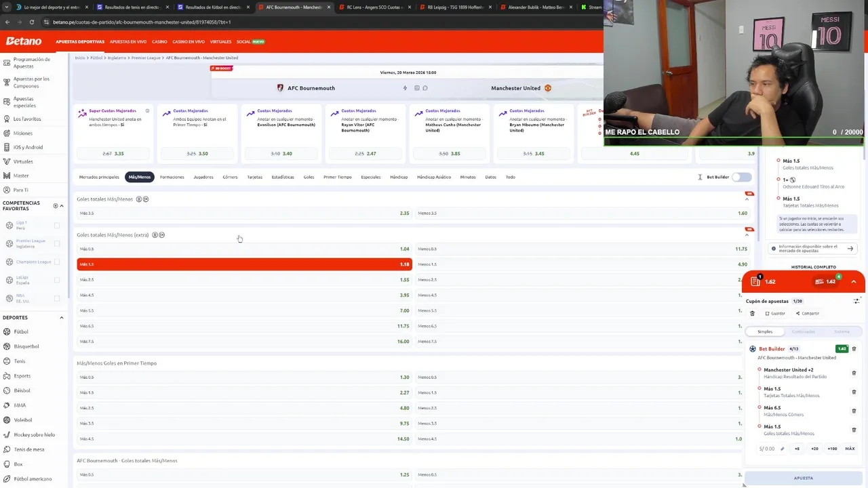Viewport: 868px width, 488px height.
Task: Open Para Ti in the sidebar
Action: click(x=21, y=190)
